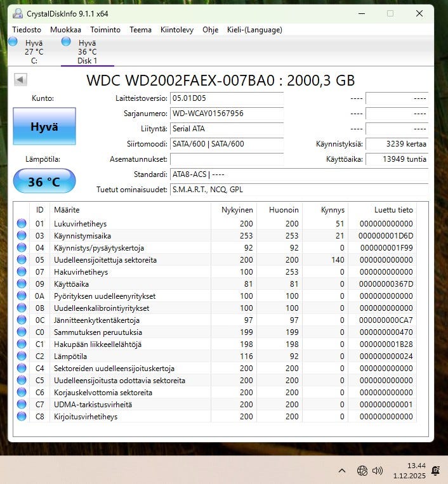448x484 pixels.
Task: Open the Teema menu
Action: click(140, 30)
